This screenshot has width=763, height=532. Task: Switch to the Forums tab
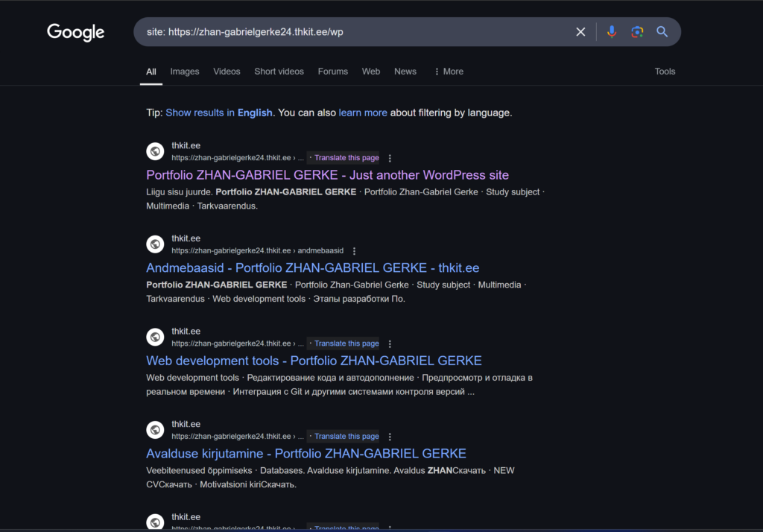click(333, 72)
